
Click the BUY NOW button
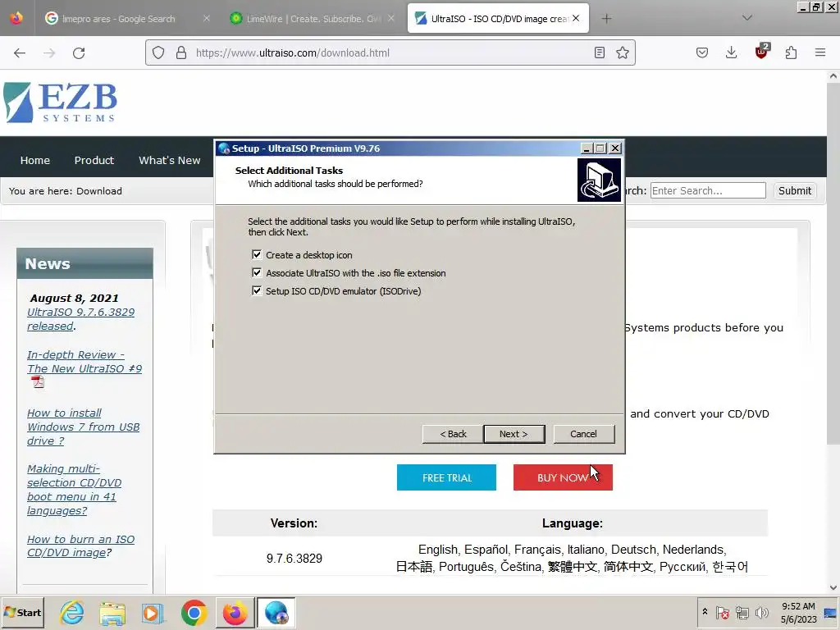pos(563,477)
